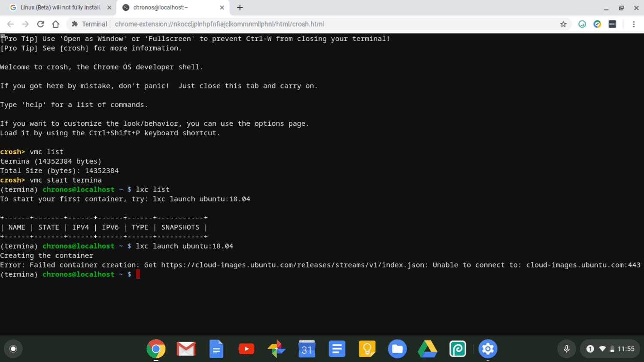Screen dimensions: 644x362
Task: Click the 'vmc start termina' command text
Action: click(x=66, y=180)
